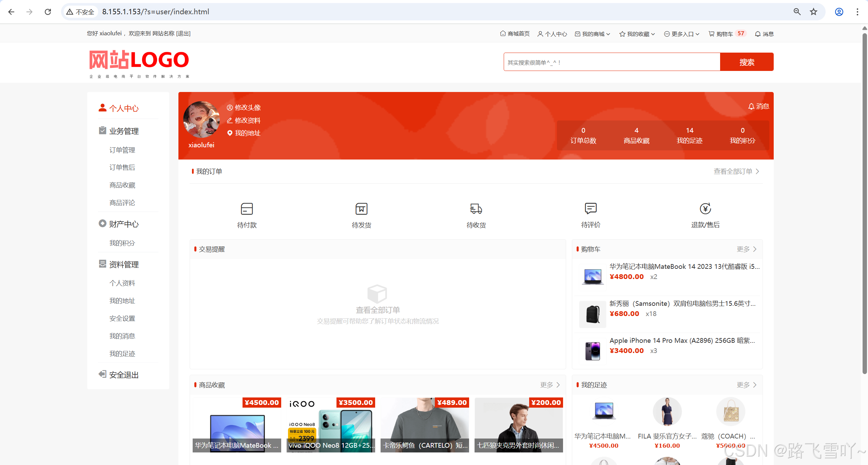This screenshot has width=868, height=465.
Task: Click the page's vertical scrollbar
Action: [865, 204]
